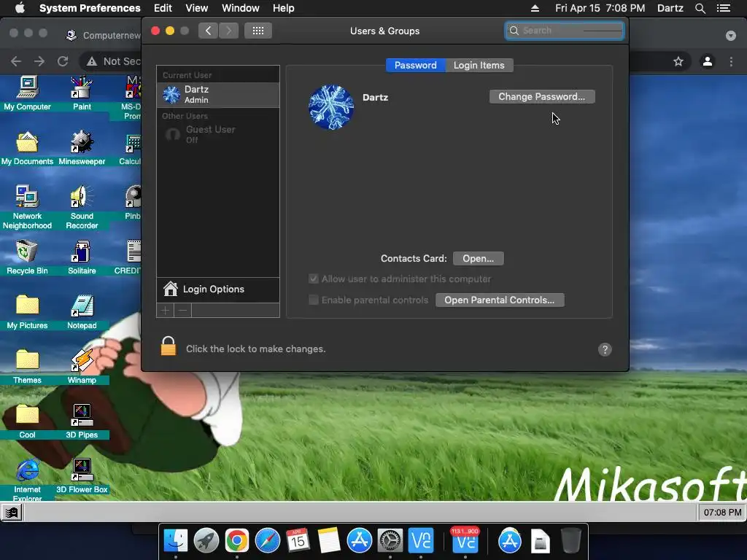Open the Recycle Bin icon

click(x=27, y=257)
